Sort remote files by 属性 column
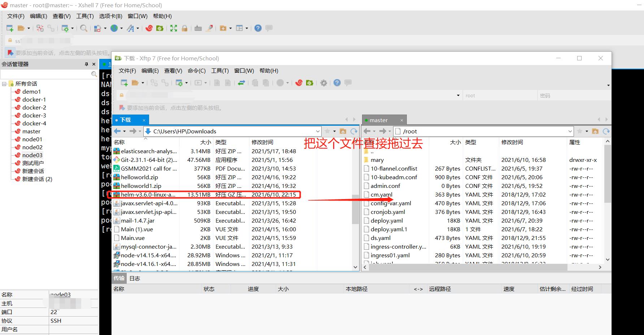This screenshot has height=335, width=644. click(575, 142)
